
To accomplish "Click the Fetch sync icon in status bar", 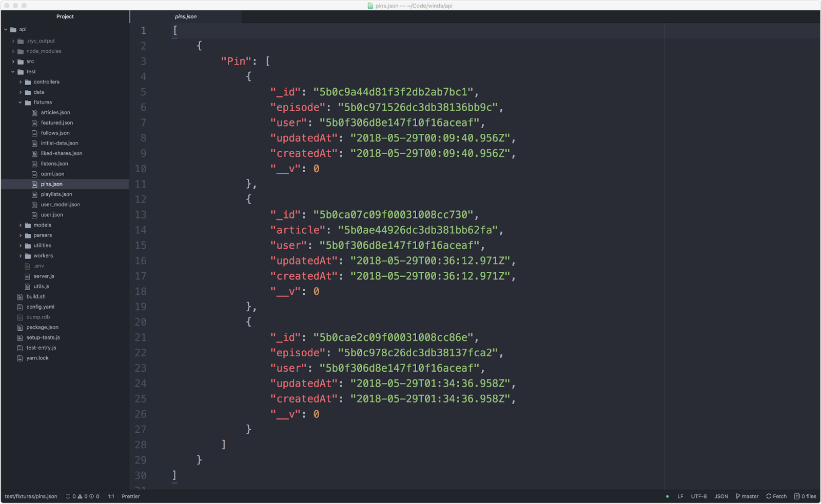I will [x=769, y=496].
